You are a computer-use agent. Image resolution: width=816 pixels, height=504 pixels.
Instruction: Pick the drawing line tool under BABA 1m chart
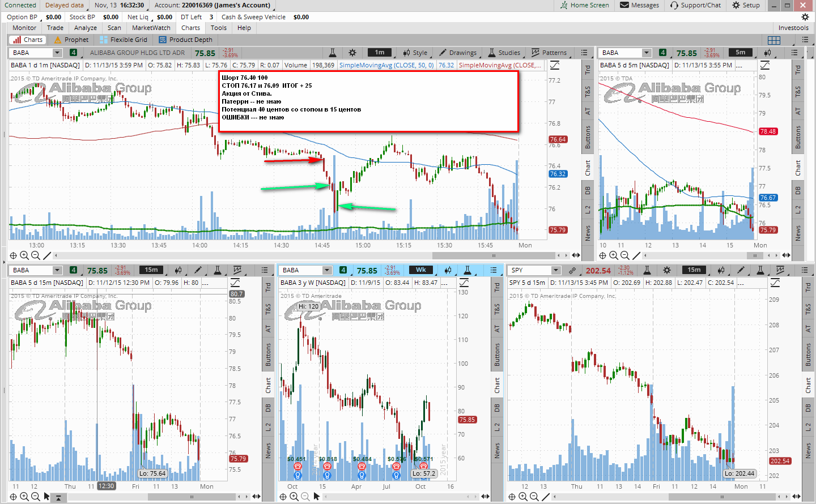pyautogui.click(x=47, y=256)
